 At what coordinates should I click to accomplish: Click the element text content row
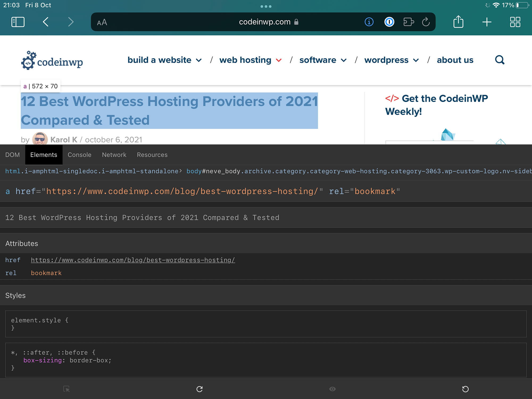point(266,218)
